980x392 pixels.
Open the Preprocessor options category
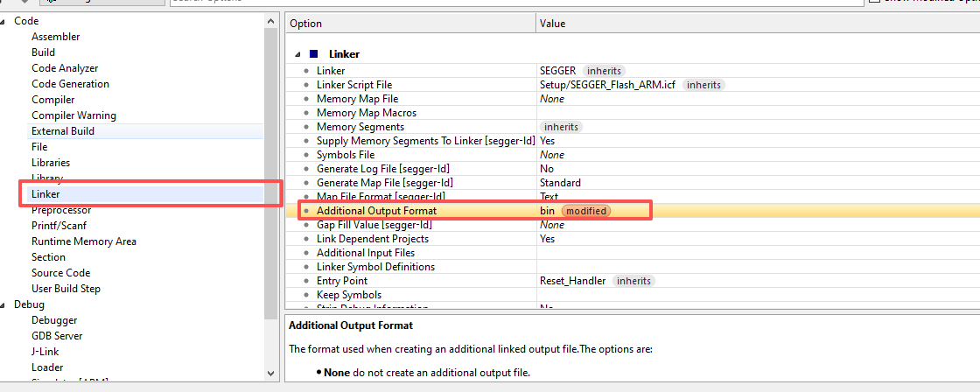tap(60, 210)
